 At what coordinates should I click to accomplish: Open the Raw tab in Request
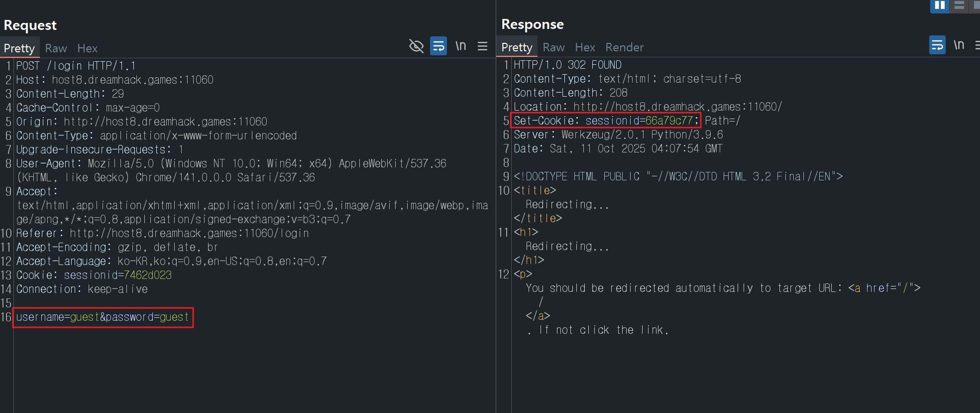pos(56,48)
